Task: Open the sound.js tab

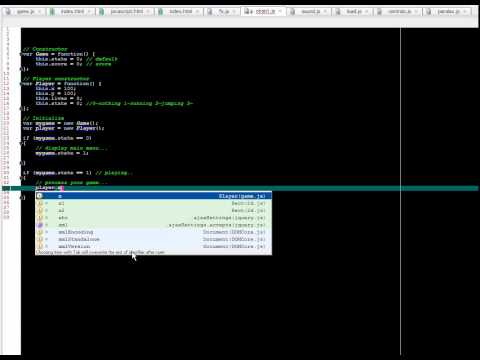Action: (x=310, y=11)
